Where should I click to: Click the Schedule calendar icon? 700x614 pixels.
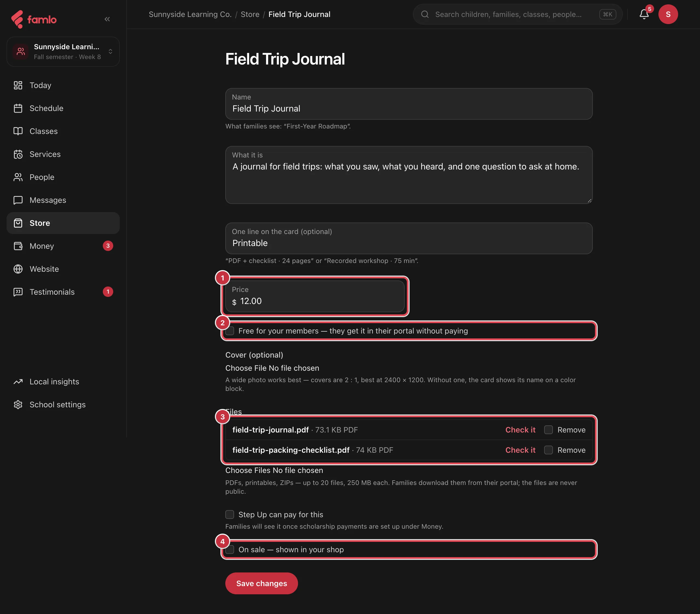point(18,108)
